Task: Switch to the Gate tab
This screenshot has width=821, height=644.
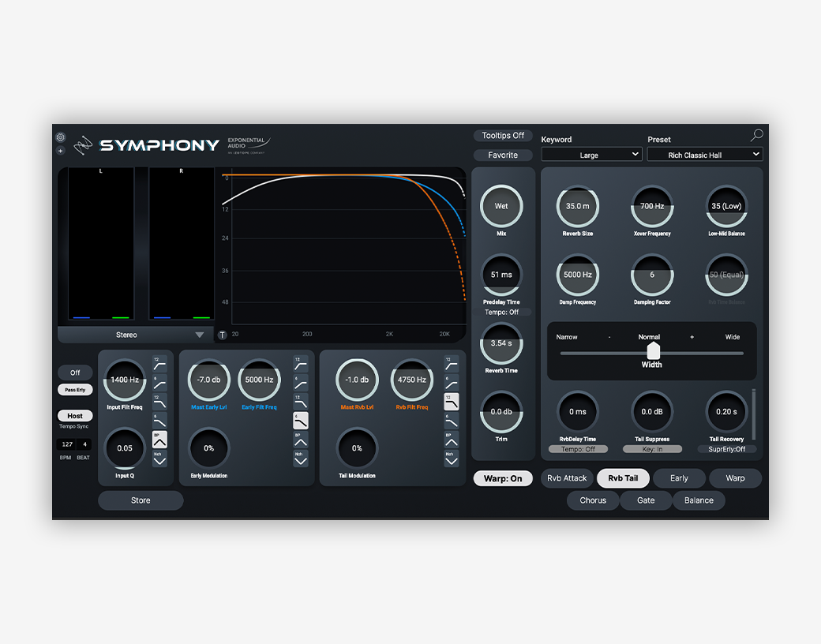Action: pyautogui.click(x=646, y=500)
